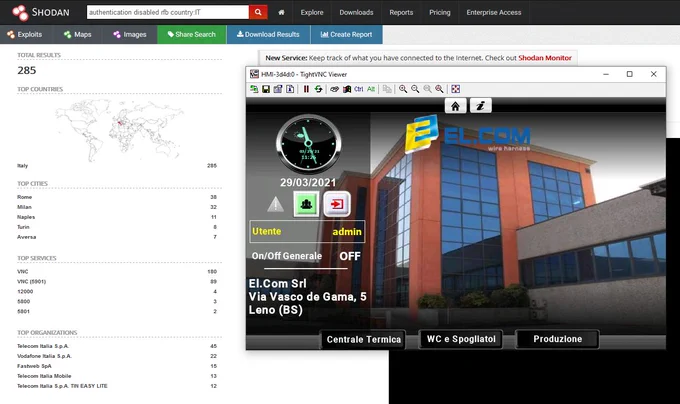Viewport: 680px width, 404px height.
Task: Click the Shodan search input field
Action: click(x=168, y=12)
